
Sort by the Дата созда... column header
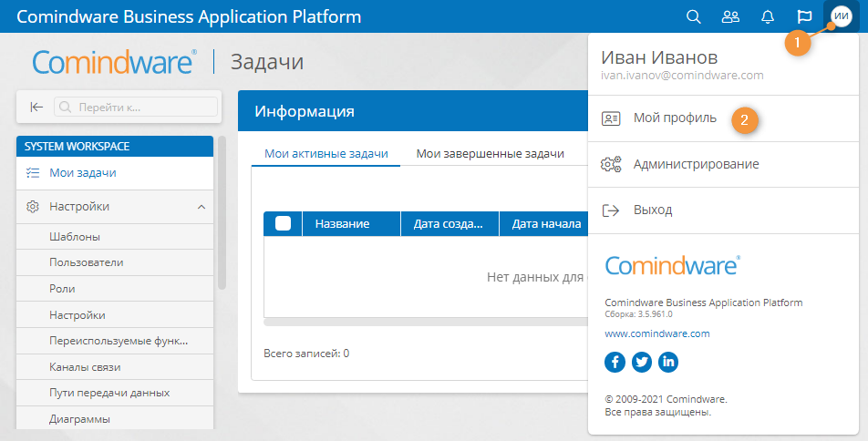point(449,223)
